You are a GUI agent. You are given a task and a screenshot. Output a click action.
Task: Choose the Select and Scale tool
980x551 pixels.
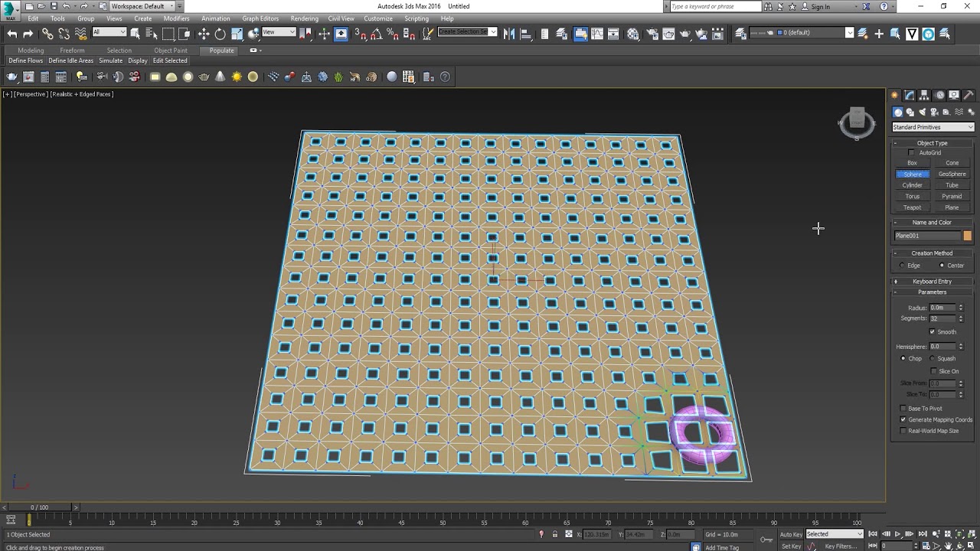[x=237, y=34]
